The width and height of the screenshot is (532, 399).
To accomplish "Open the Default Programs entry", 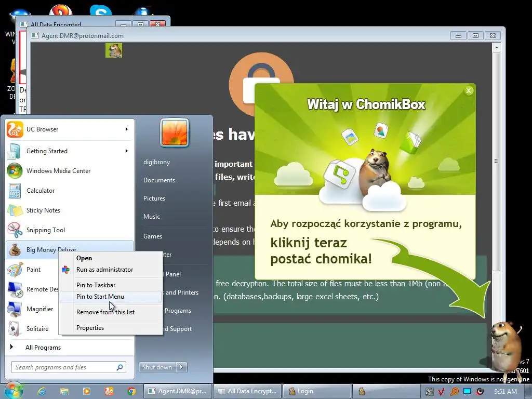I will (x=178, y=311).
